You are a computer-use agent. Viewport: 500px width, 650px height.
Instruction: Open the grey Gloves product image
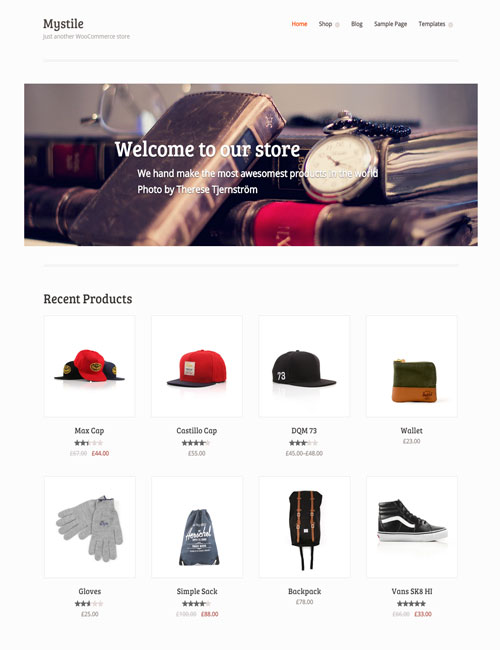90,527
